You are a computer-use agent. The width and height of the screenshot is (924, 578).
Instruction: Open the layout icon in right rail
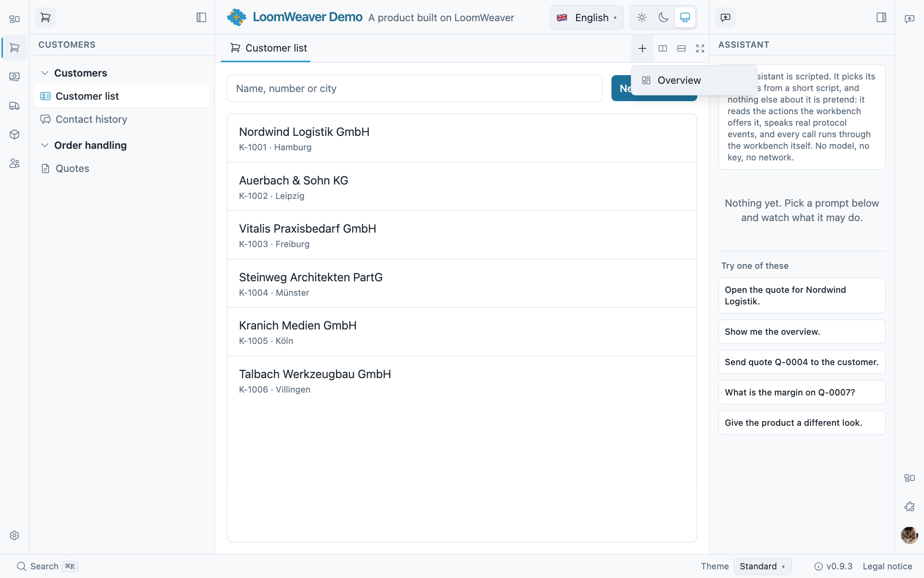point(909,478)
